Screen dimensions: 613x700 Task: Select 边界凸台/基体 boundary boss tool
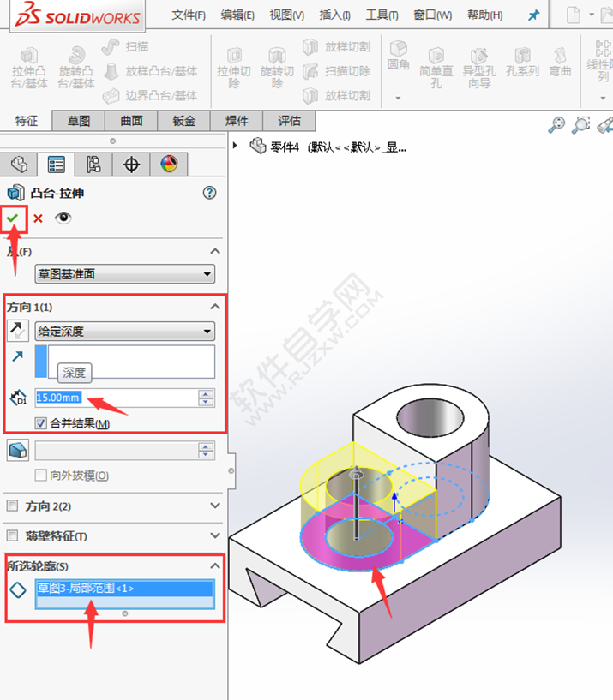(x=150, y=95)
